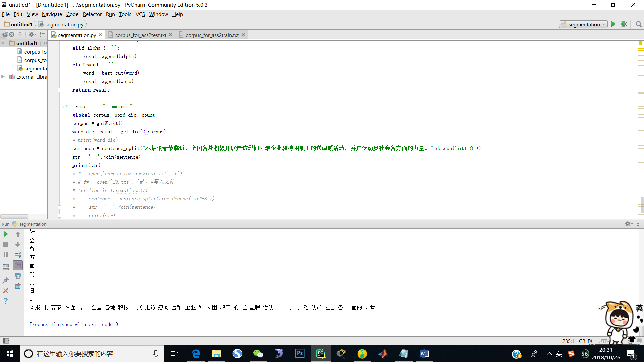Select the second corpus_for file in tree

(x=33, y=60)
